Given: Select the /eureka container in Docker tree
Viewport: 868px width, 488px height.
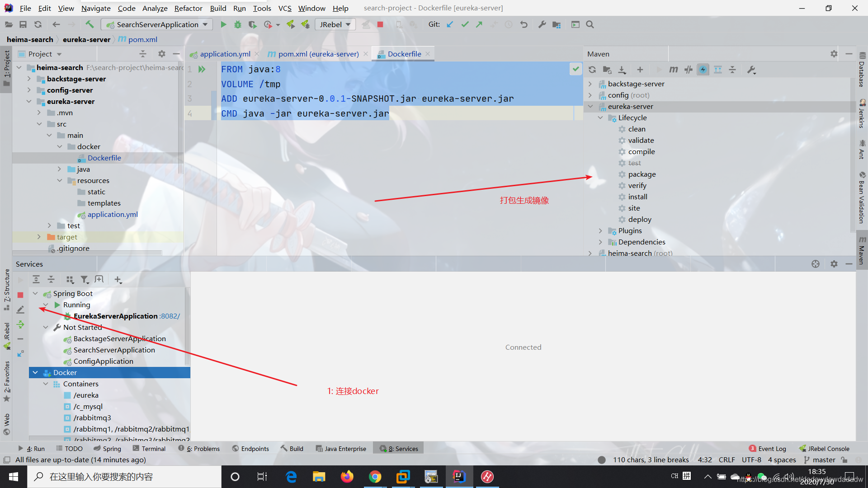Looking at the screenshot, I should pyautogui.click(x=85, y=395).
